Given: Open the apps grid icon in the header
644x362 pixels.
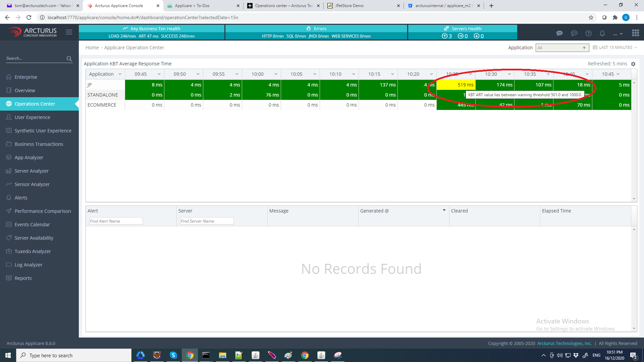Looking at the screenshot, I should pos(635,33).
